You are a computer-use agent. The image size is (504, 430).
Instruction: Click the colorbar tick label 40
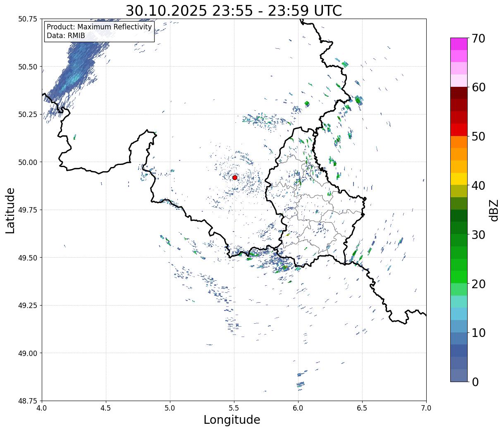click(x=478, y=186)
